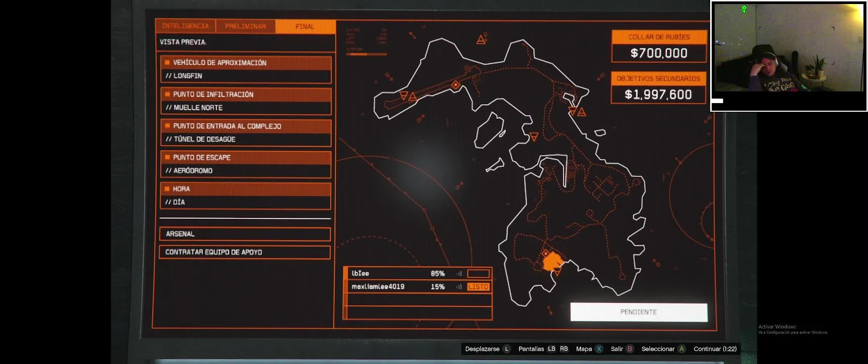Click the triangle marker below the compound
Screen dimensions: 868x364
tap(557, 272)
